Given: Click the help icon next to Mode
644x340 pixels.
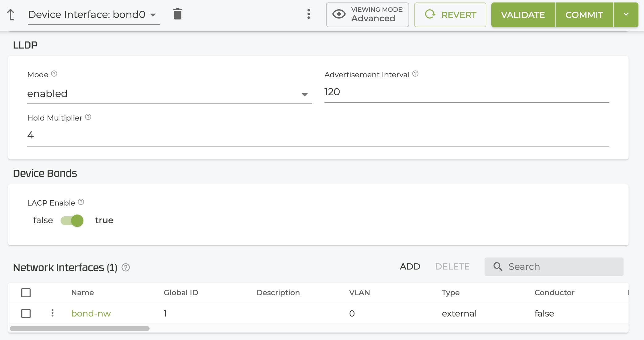Looking at the screenshot, I should [x=54, y=74].
